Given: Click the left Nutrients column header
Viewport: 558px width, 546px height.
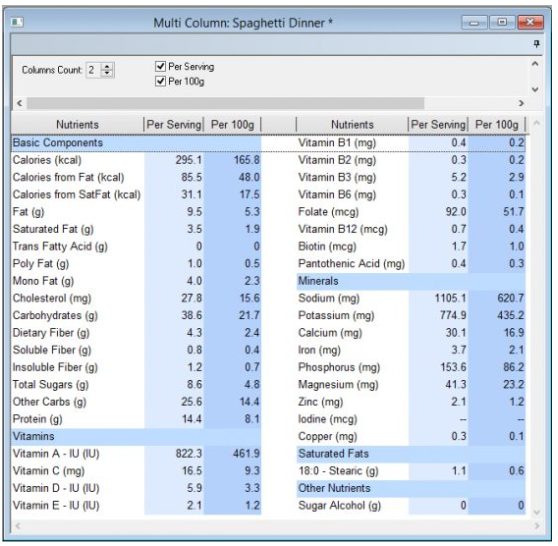Looking at the screenshot, I should point(78,125).
